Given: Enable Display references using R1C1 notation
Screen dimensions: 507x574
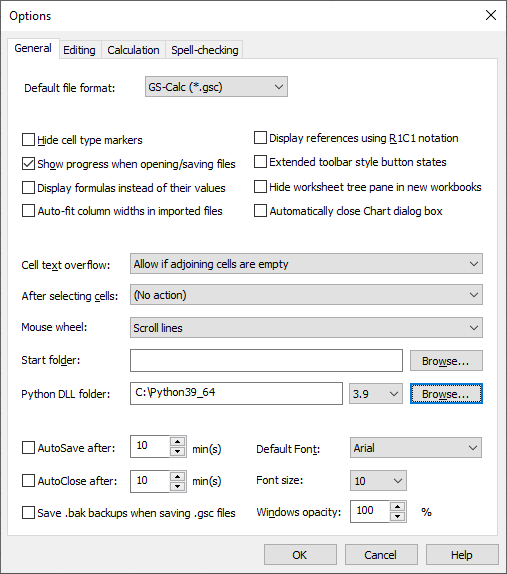Looking at the screenshot, I should tap(260, 138).
